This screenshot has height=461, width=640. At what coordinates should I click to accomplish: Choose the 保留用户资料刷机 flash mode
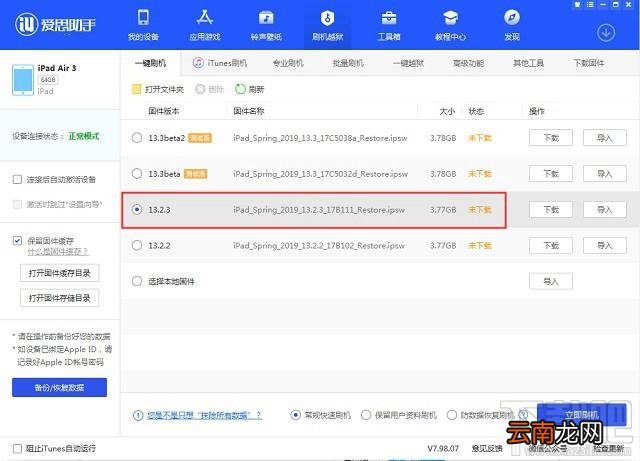(x=366, y=415)
